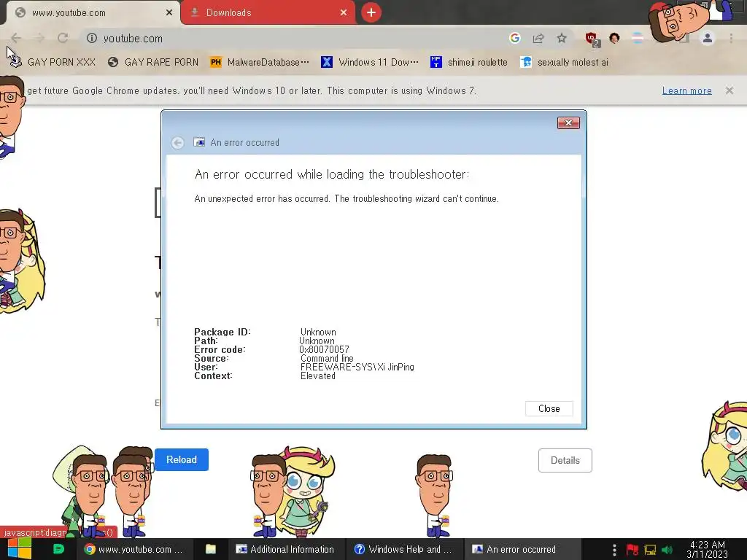Click the blue Reload button
Screen dimensions: 747x560
[182, 459]
